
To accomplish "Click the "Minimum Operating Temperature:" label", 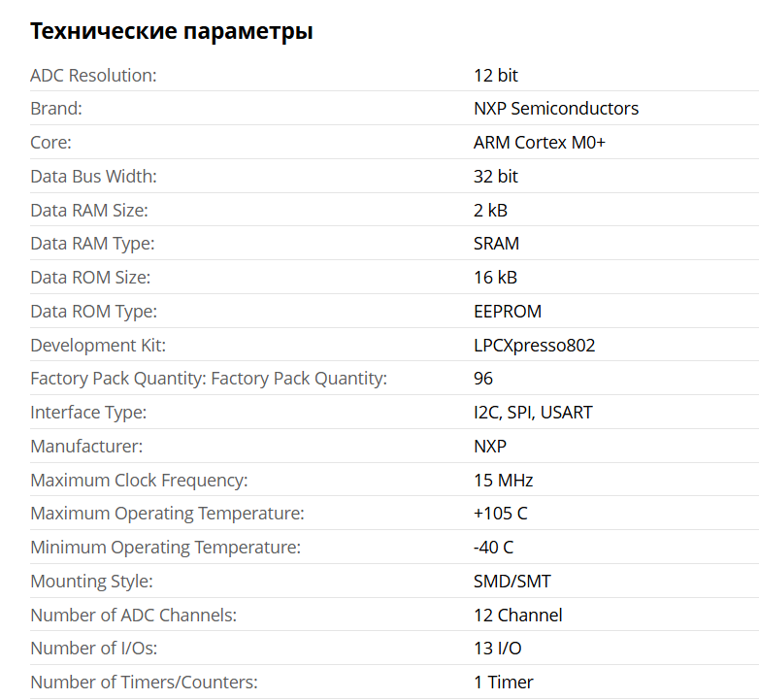I will tap(165, 548).
